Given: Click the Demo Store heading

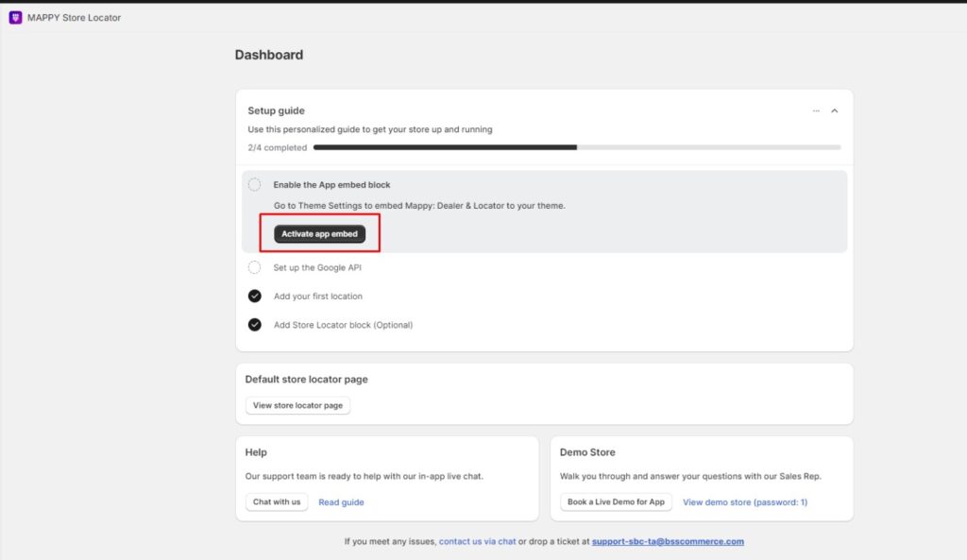Looking at the screenshot, I should click(587, 452).
